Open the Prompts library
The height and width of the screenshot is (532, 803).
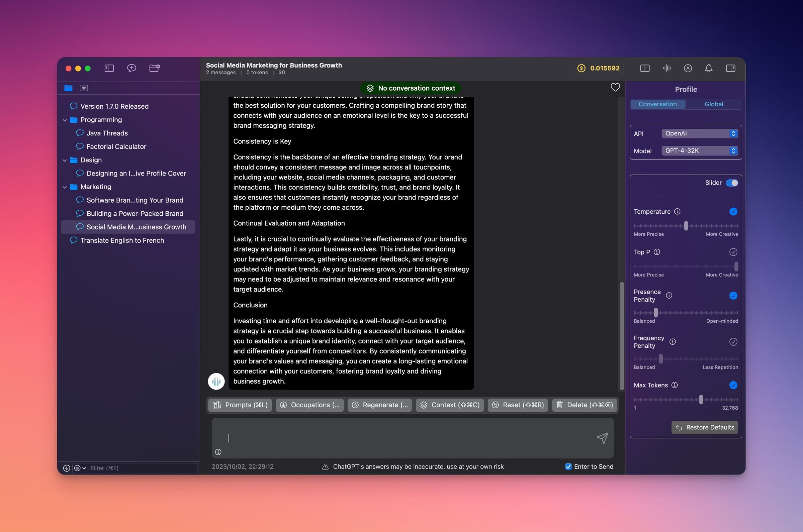tap(239, 405)
